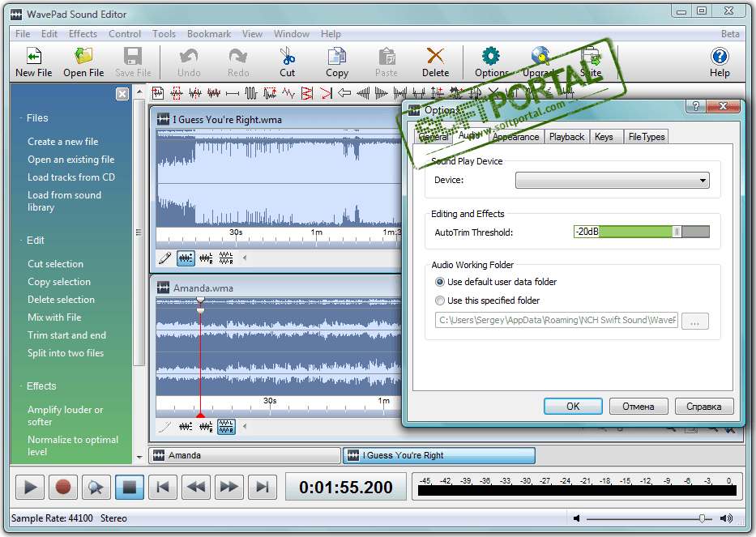756x537 pixels.
Task: Click the Paste clipboard icon
Action: [x=387, y=57]
